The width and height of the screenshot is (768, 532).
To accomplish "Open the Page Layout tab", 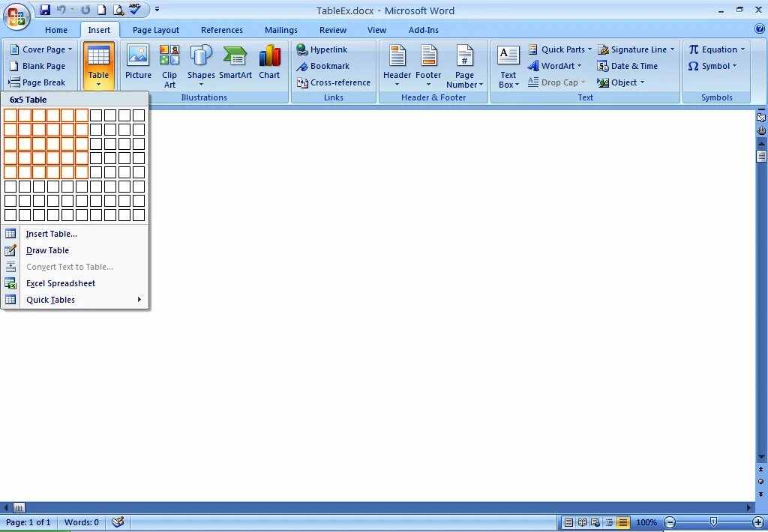I will tap(156, 30).
